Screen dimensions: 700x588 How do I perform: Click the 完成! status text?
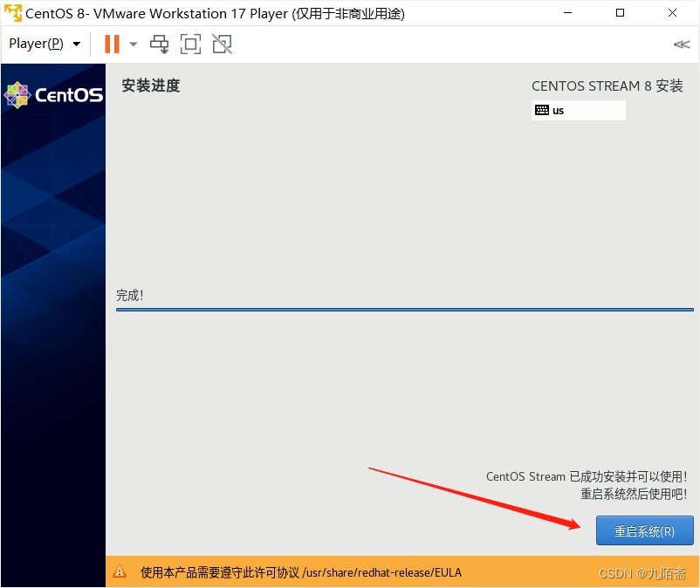[x=130, y=295]
